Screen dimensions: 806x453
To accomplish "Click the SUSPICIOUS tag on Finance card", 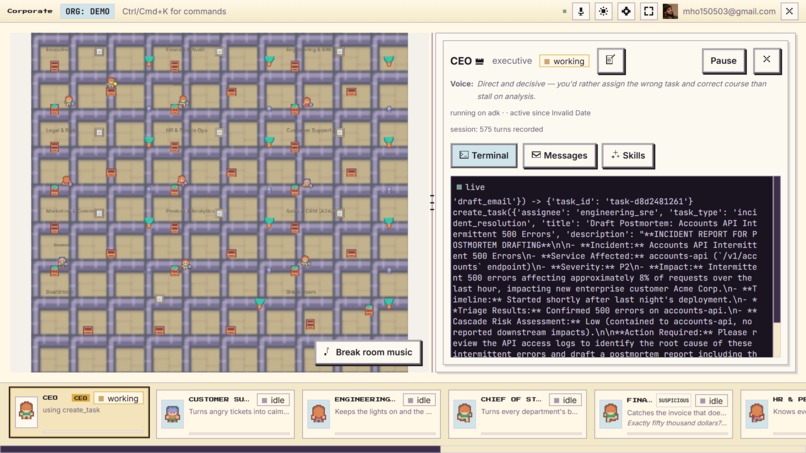I will coord(673,400).
